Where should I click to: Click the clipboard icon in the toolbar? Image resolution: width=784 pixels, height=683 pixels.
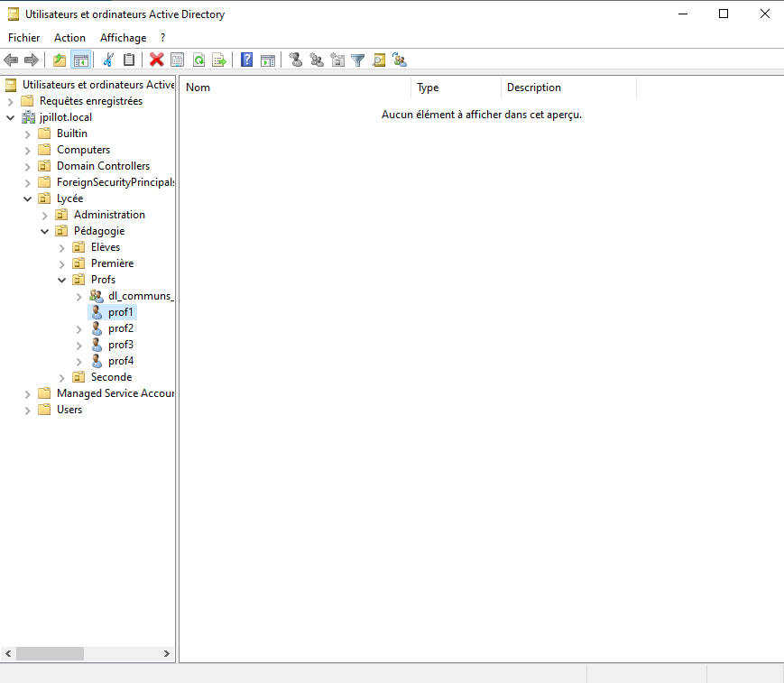click(x=129, y=60)
